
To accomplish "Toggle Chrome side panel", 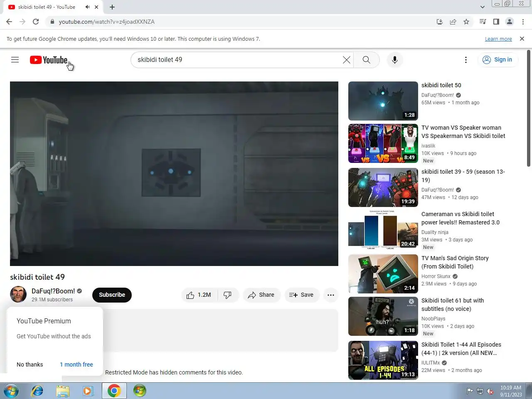I will (x=496, y=22).
